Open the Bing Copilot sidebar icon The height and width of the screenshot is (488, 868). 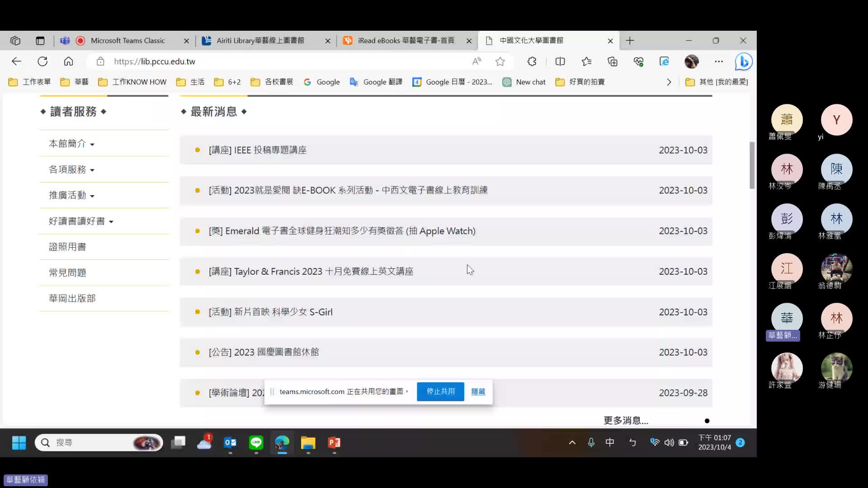743,61
